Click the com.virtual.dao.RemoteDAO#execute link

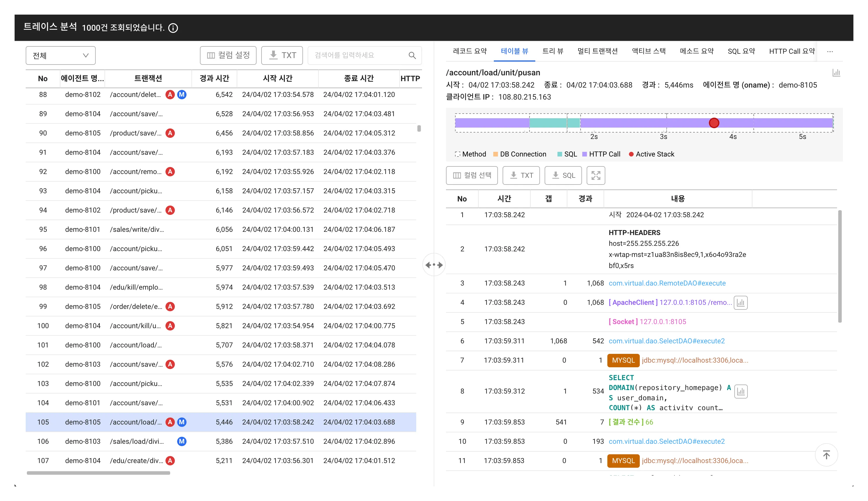click(x=667, y=283)
